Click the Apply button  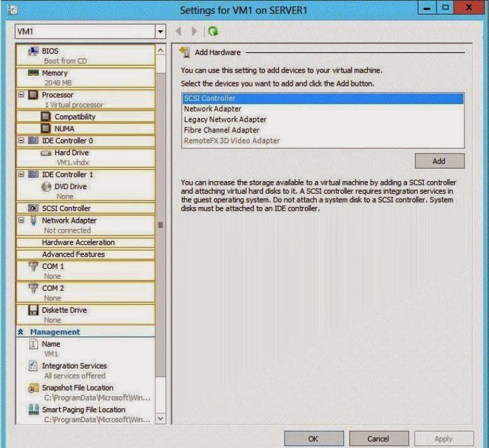(444, 439)
